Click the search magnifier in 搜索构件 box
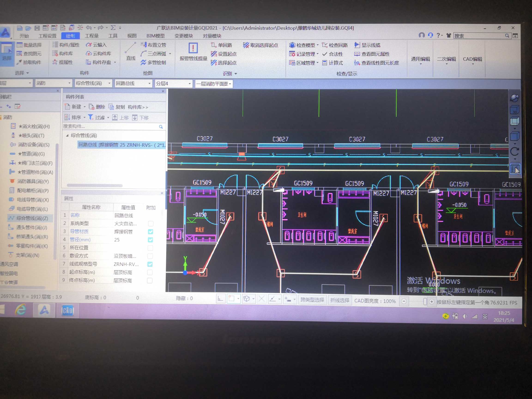Screen dimensions: 532x399 pos(161,127)
